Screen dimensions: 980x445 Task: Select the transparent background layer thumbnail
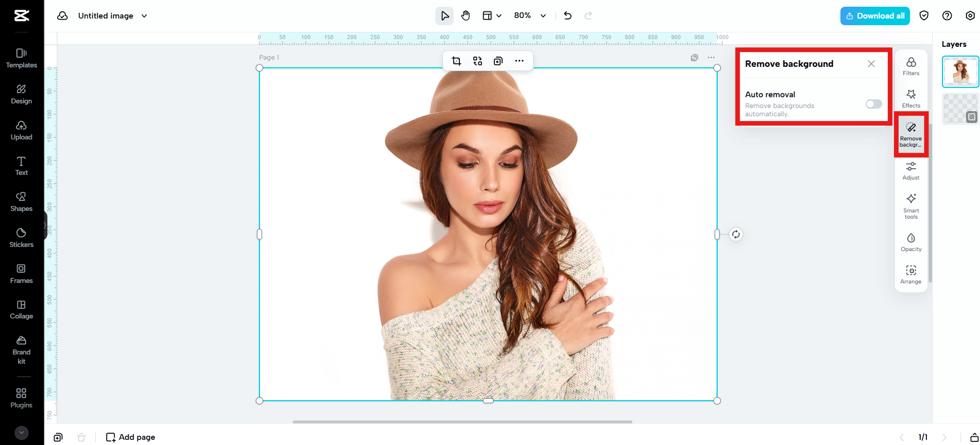click(960, 109)
